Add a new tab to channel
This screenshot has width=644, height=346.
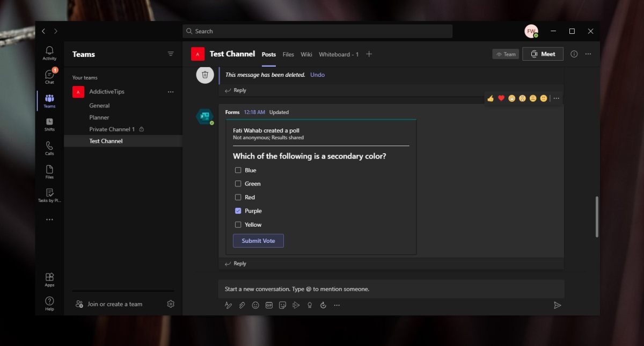click(x=369, y=54)
